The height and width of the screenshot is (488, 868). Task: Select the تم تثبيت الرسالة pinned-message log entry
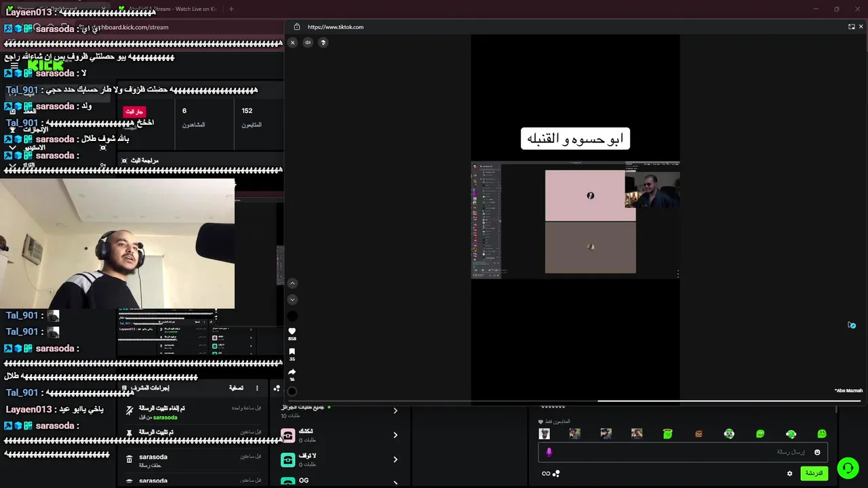pos(193,432)
